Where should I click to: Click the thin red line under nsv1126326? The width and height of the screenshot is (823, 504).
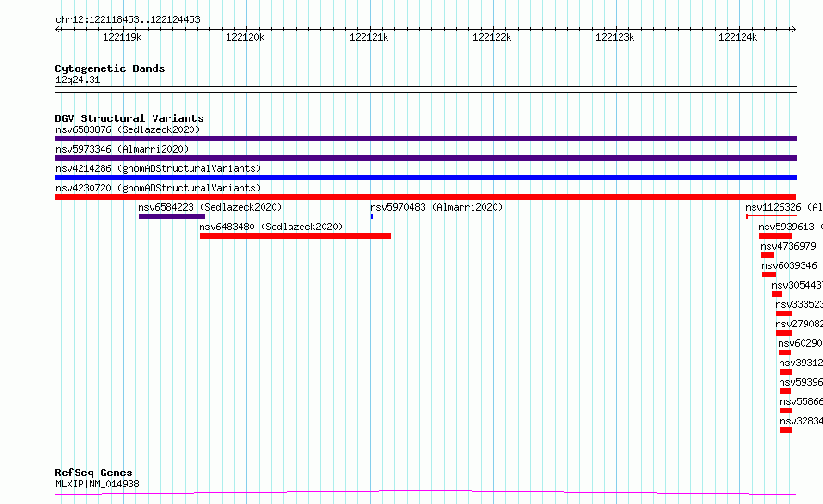coord(771,216)
